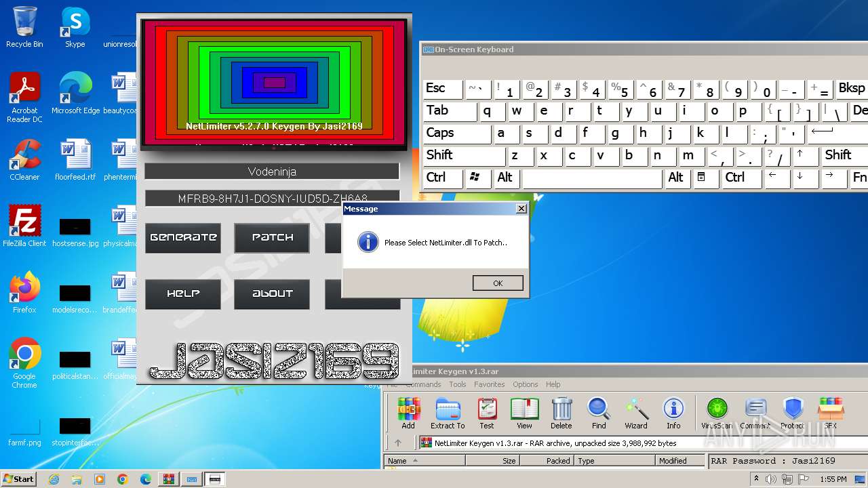868x488 pixels.
Task: Sort by Size column in WinRAR
Action: (x=492, y=461)
